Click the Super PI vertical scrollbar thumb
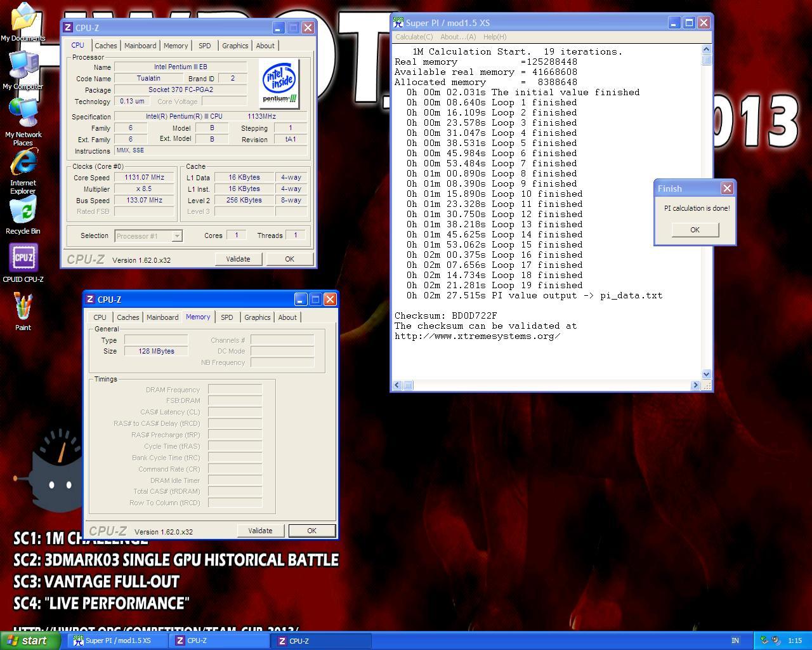The height and width of the screenshot is (650, 812). tap(707, 60)
